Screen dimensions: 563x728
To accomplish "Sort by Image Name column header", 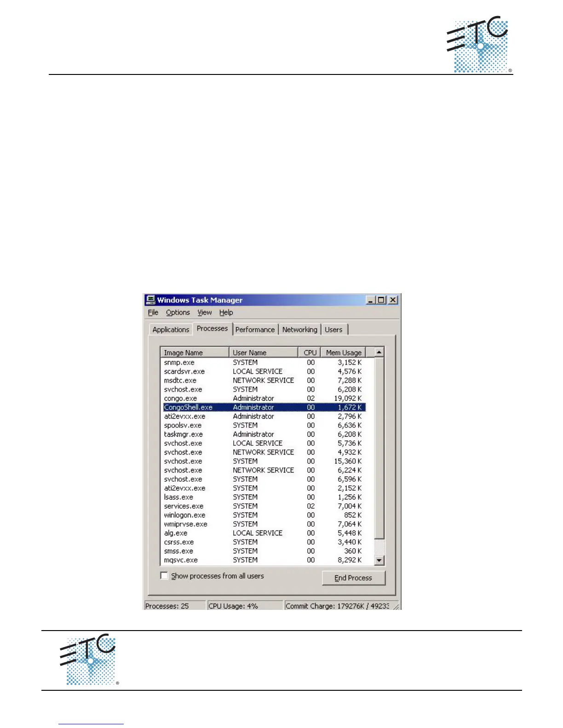I will 195,353.
